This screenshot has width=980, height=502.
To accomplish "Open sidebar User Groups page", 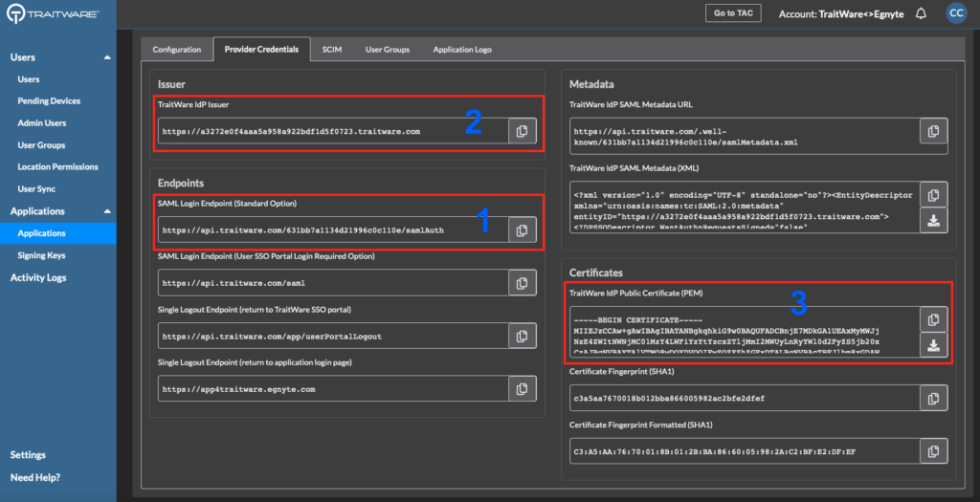I will pyautogui.click(x=41, y=144).
